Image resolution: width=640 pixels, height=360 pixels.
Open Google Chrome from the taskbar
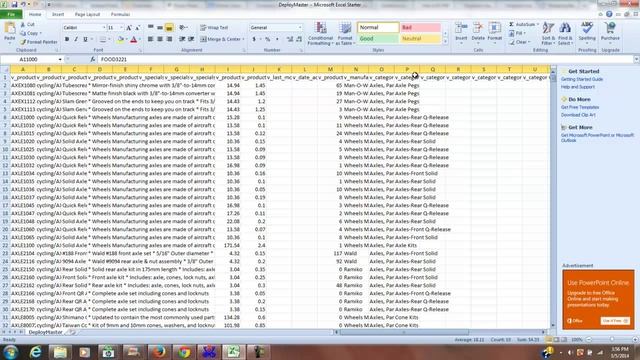pyautogui.click(x=183, y=352)
